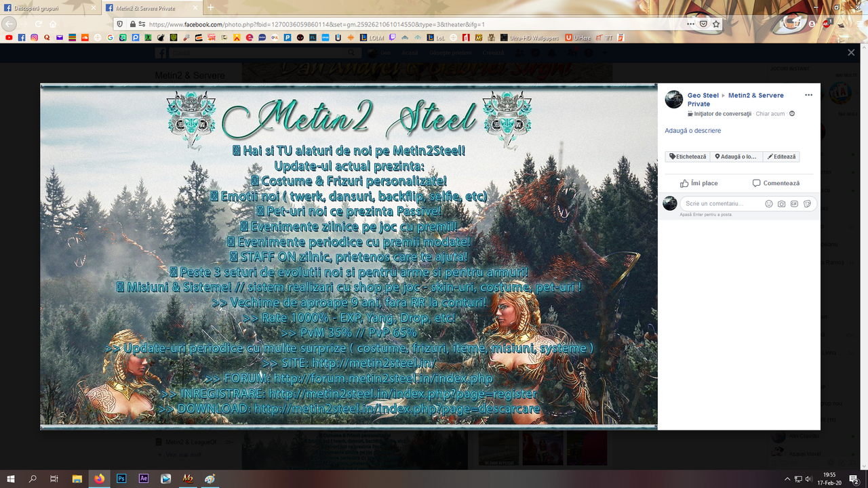Open the Windows notification center

854,479
